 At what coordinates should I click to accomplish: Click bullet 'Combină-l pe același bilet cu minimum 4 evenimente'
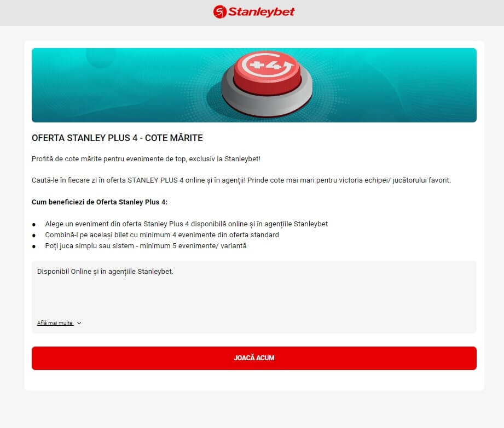click(162, 235)
